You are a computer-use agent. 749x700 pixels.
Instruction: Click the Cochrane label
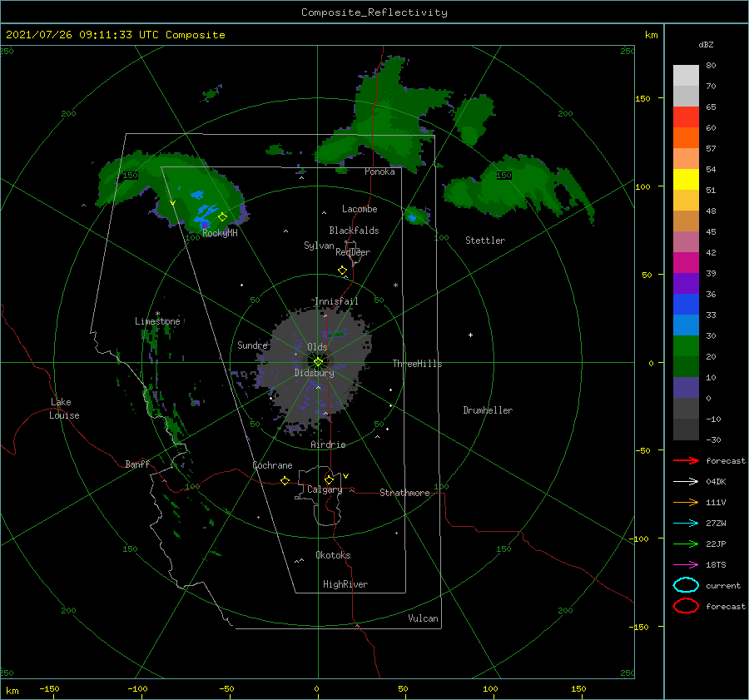click(x=272, y=465)
